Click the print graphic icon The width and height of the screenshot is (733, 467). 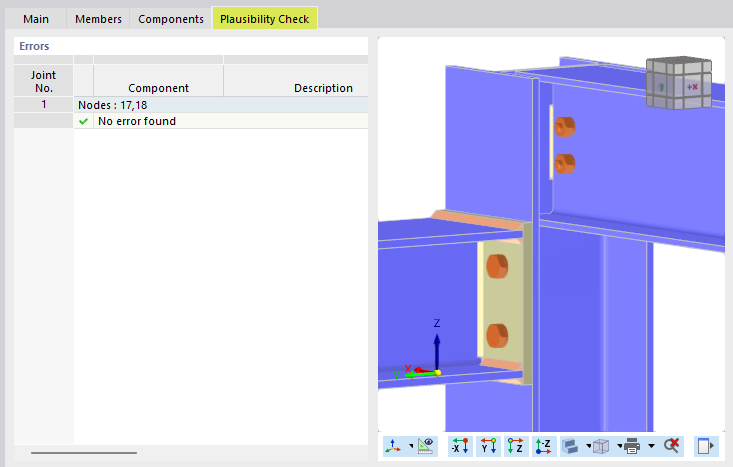632,446
